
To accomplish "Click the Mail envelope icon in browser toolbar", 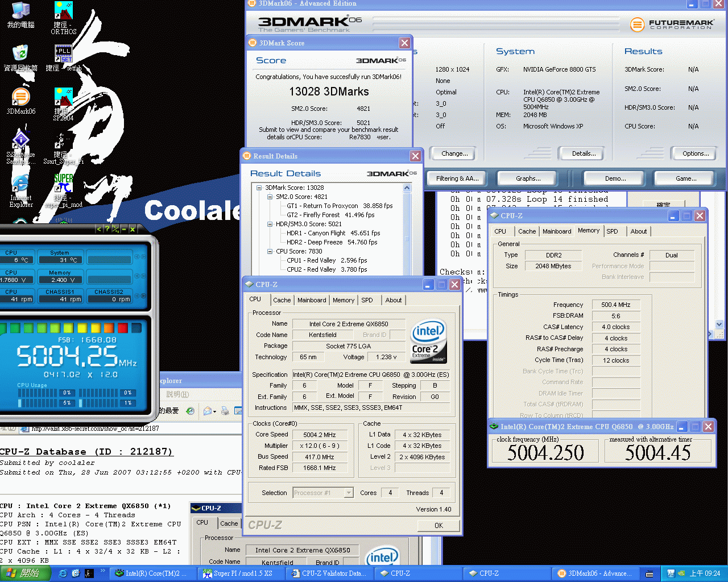I will coord(208,411).
